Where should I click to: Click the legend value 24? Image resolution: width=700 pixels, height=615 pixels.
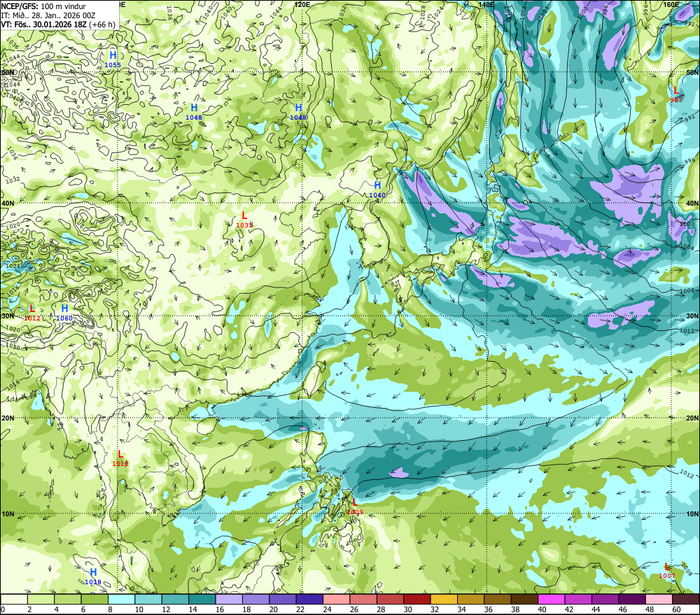pyautogui.click(x=327, y=609)
